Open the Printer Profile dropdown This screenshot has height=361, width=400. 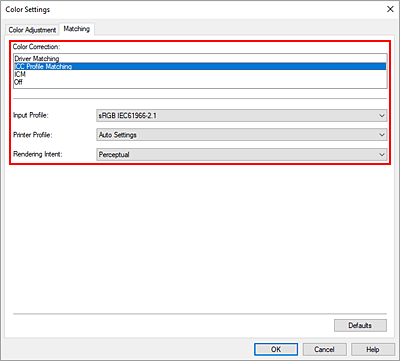(x=242, y=135)
